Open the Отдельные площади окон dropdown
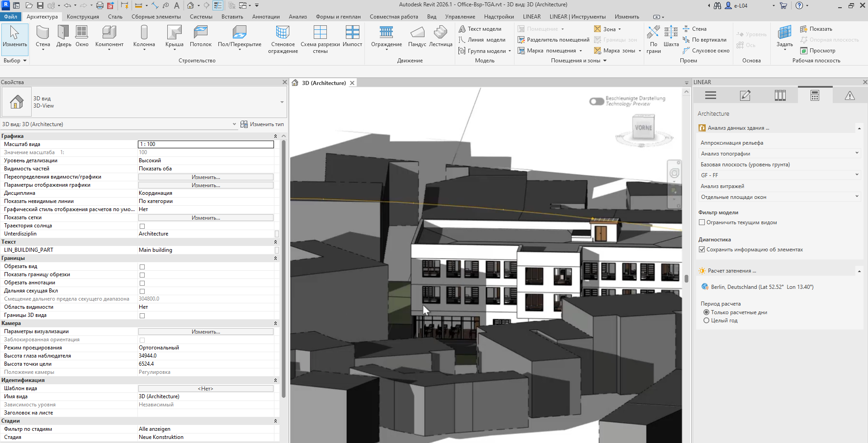Screen dimensions: 868x443 (778, 197)
